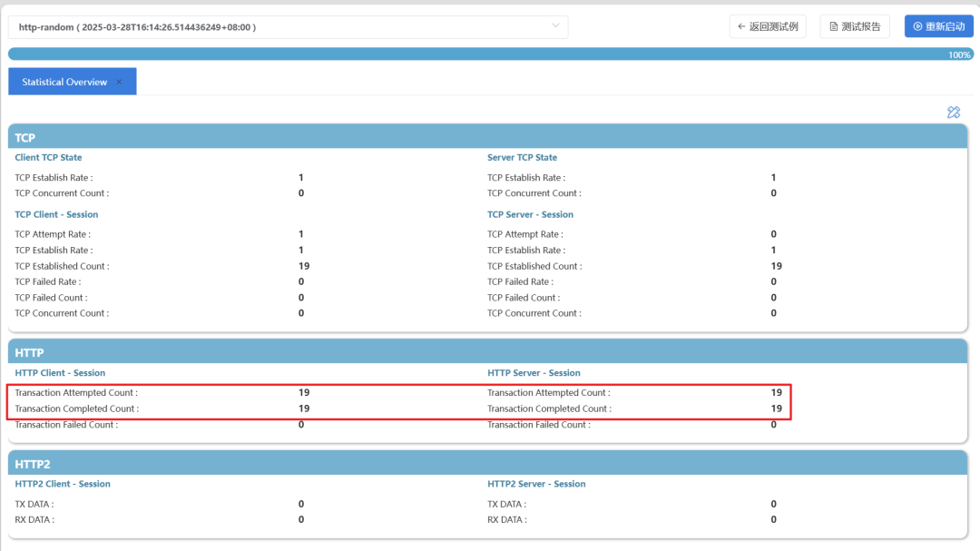Image resolution: width=980 pixels, height=551 pixels.
Task: Click the TCP Client - Session heading
Action: [x=56, y=215]
